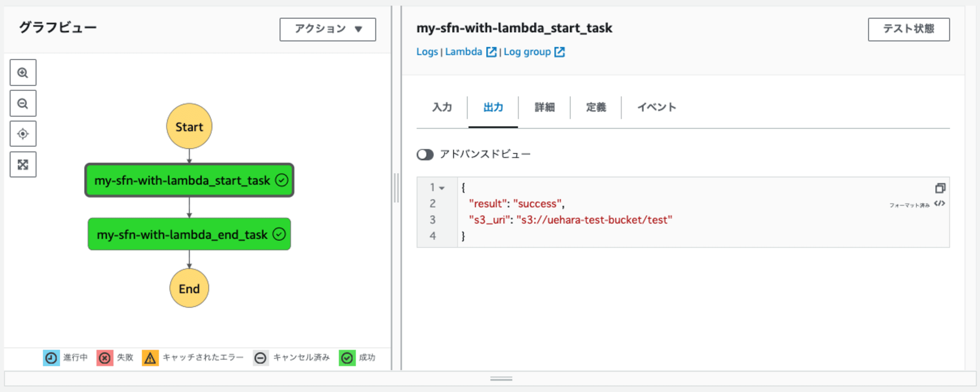
Task: Collapse JSON block at line 1
Action: pos(442,188)
